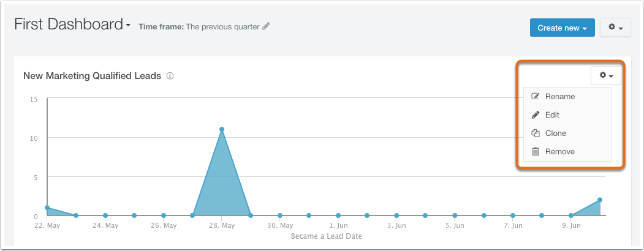This screenshot has width=644, height=251.
Task: Open the First Dashboard title dropdown
Action: [x=72, y=24]
